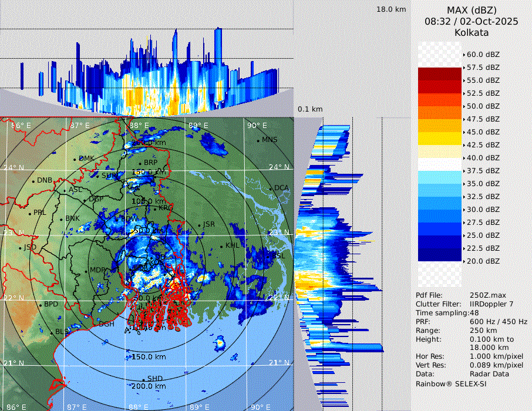Viewport: 532px width, 411px height.
Task: Click the 60.0 dBZ legend label
Action: click(483, 55)
